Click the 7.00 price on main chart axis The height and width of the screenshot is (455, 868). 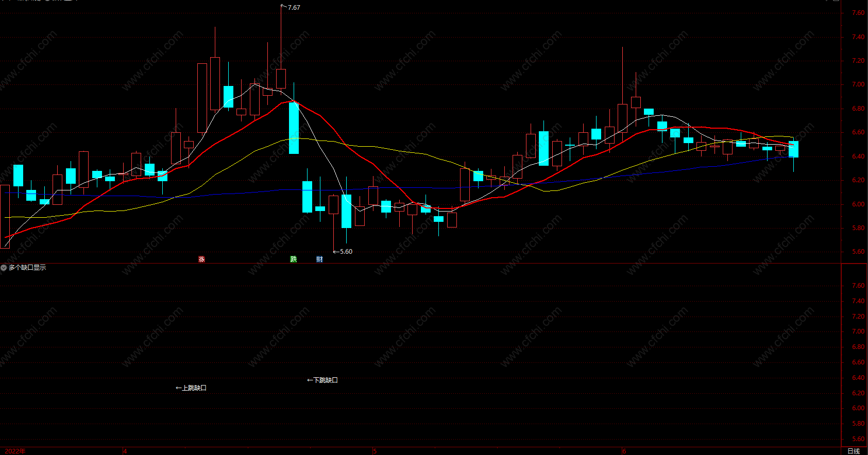[x=858, y=84]
